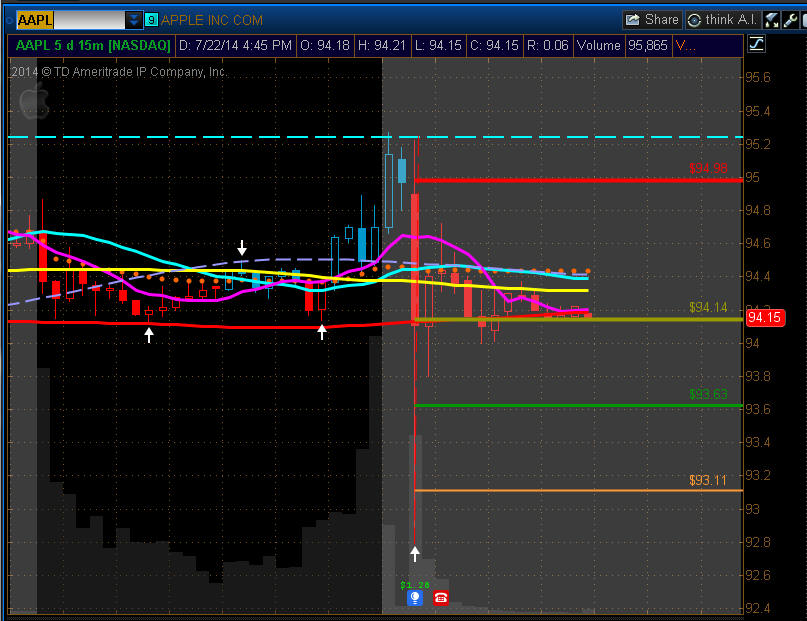Click the red conference call phone icon
Viewport: 807px width, 621px height.
440,598
